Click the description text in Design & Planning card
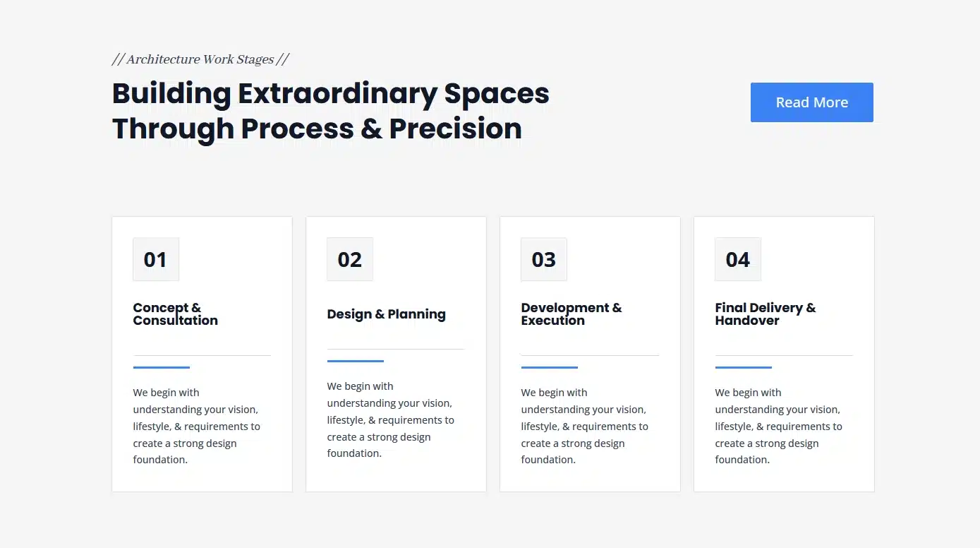 click(391, 419)
